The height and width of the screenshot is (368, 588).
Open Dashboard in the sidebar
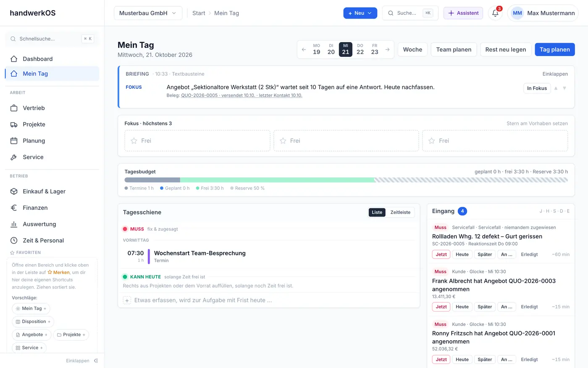(52, 59)
